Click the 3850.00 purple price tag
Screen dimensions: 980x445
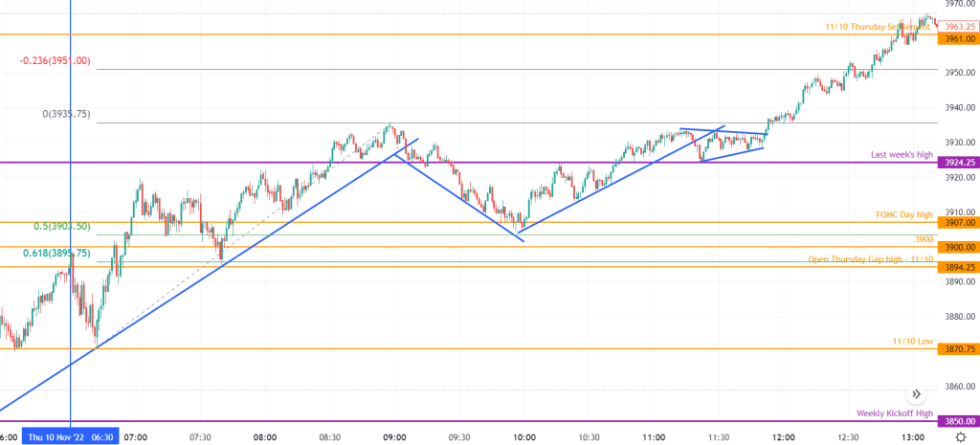958,421
